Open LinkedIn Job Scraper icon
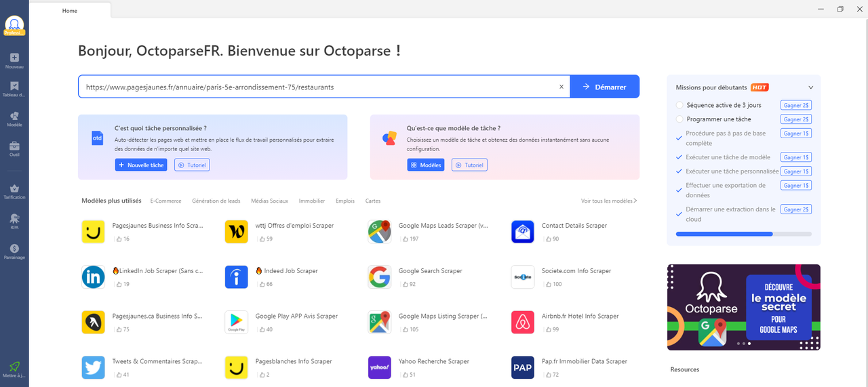Image resolution: width=868 pixels, height=387 pixels. pos(93,277)
